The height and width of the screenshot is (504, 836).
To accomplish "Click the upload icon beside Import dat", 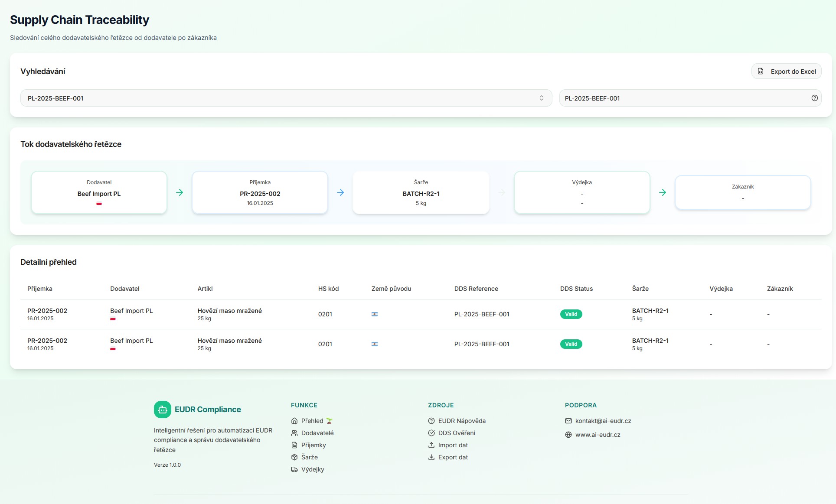I will (x=431, y=445).
